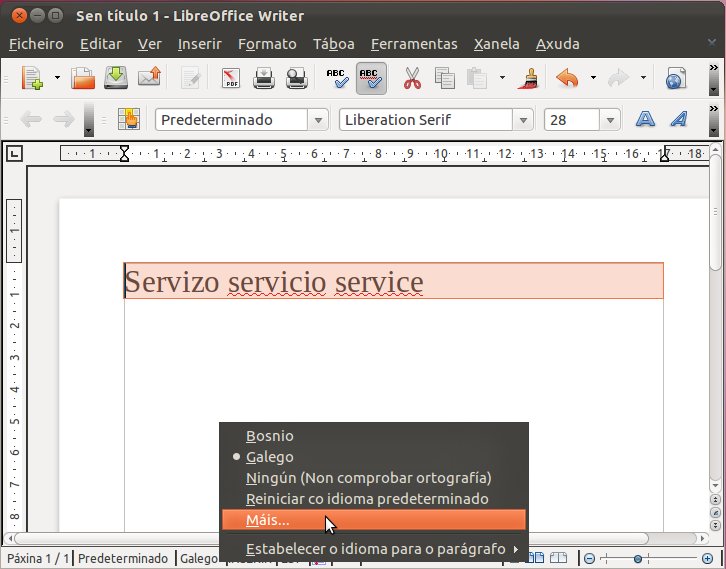Create a new document with the New icon

pos(32,78)
